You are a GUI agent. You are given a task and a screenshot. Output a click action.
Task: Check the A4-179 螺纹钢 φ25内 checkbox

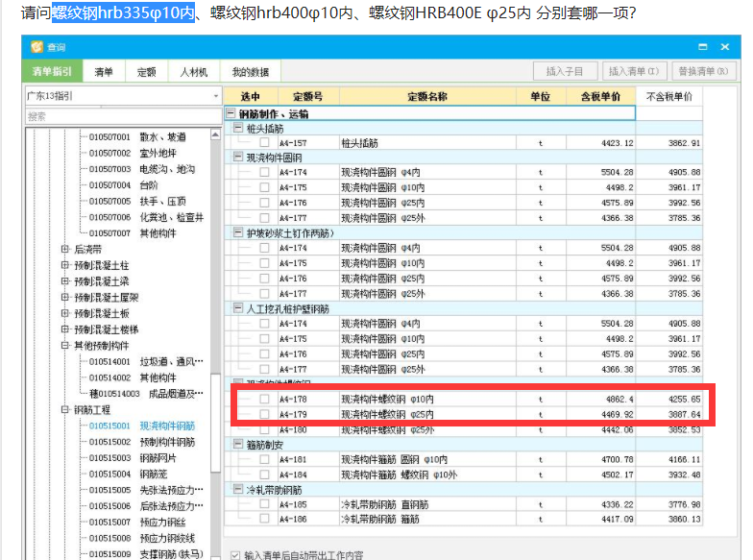[264, 413]
